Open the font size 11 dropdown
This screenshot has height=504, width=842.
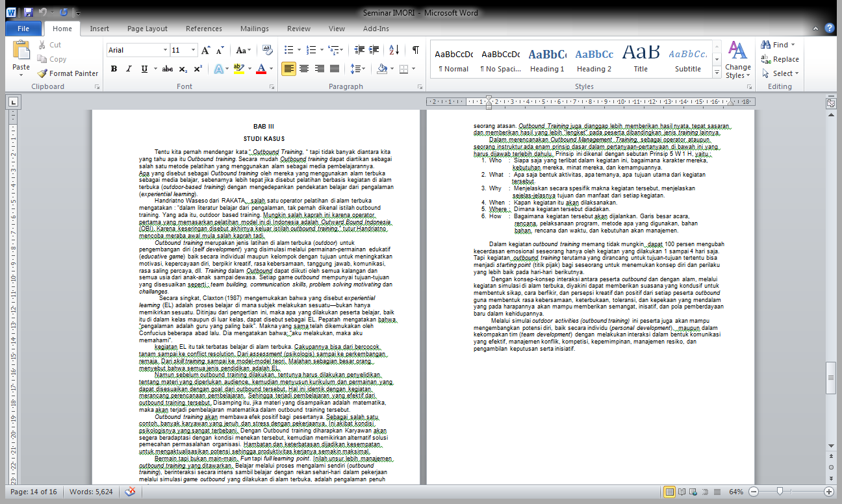pos(193,50)
